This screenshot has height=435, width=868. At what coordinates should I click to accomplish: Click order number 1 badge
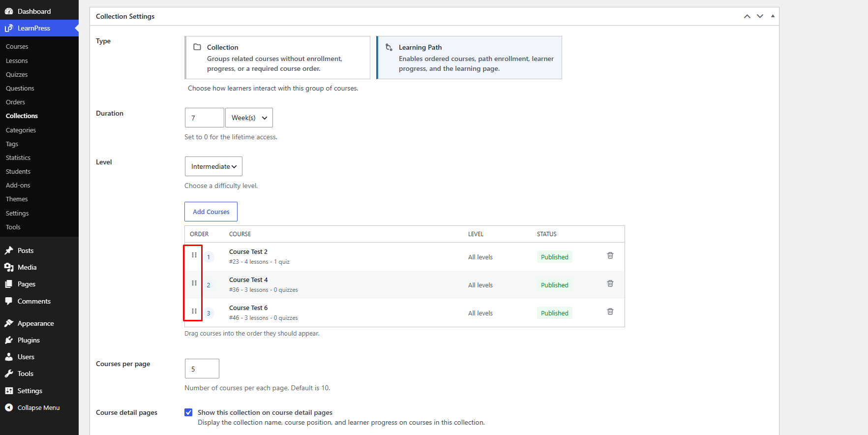[x=209, y=257]
